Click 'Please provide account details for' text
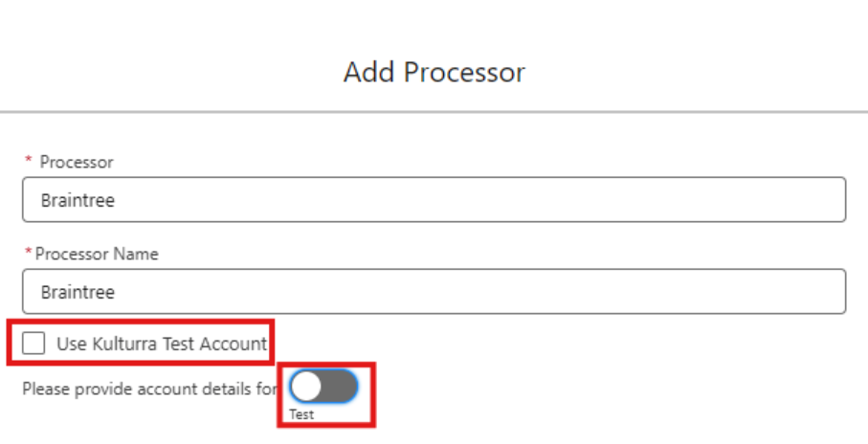This screenshot has height=444, width=868. coord(149,388)
